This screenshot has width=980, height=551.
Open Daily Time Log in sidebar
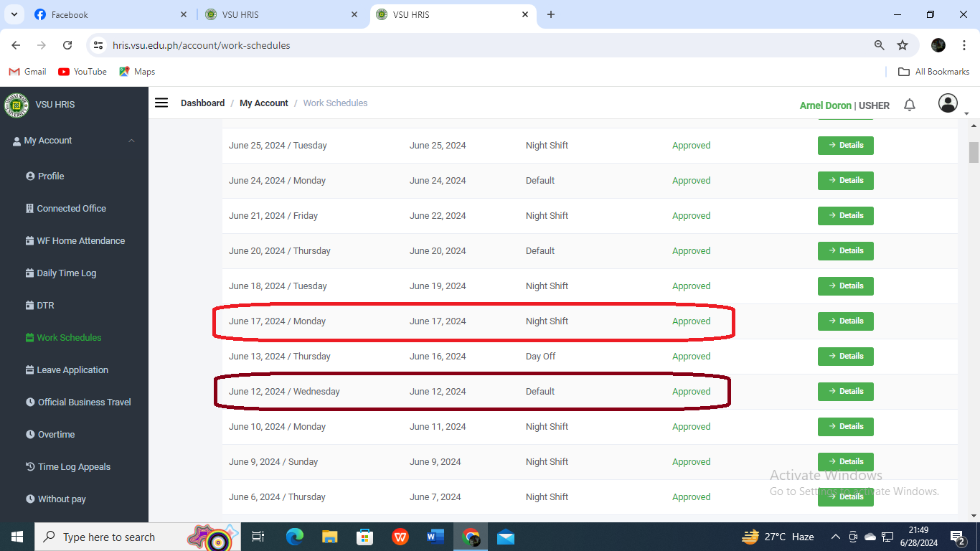tap(66, 273)
